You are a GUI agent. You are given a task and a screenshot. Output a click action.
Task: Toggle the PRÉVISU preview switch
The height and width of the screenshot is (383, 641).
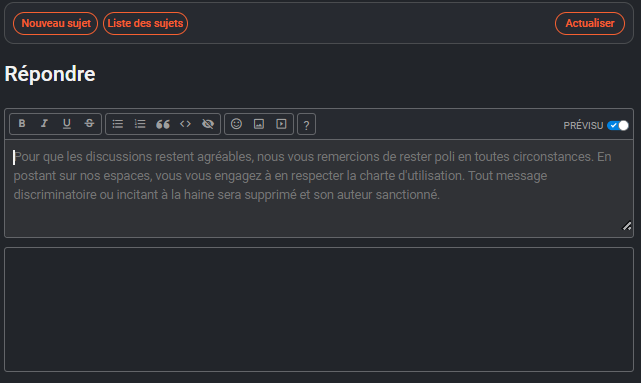tap(618, 125)
